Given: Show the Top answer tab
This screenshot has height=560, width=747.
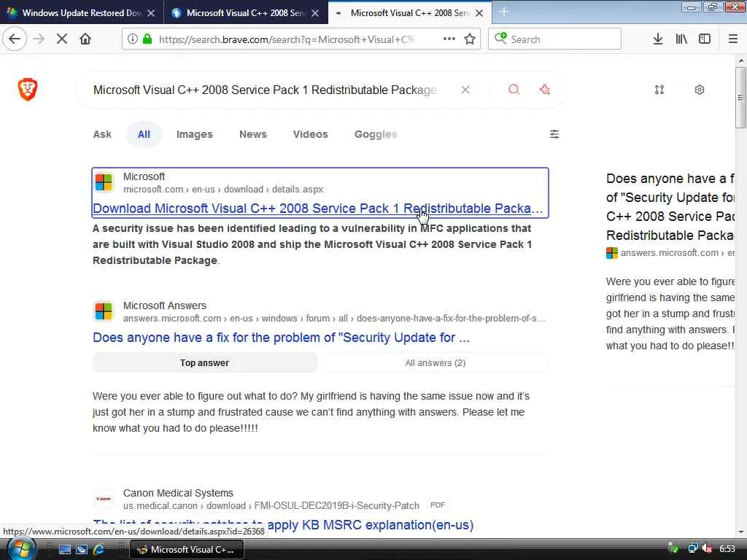Looking at the screenshot, I should coord(205,363).
